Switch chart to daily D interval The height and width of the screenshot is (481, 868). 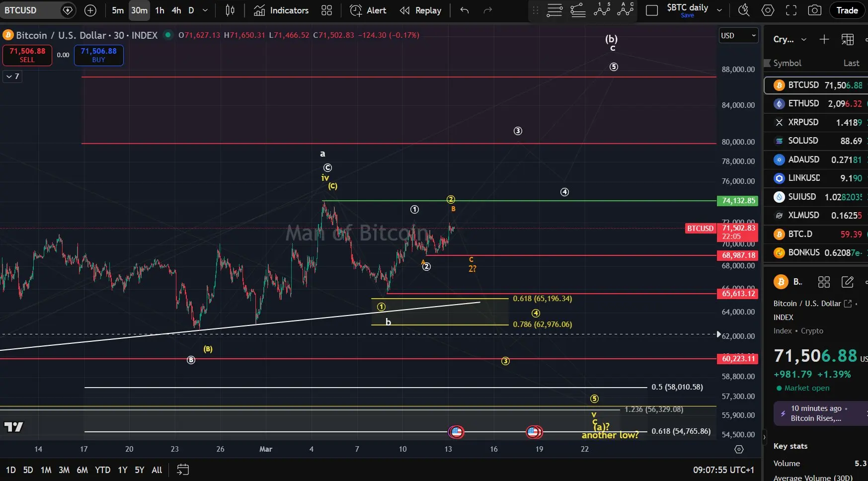[x=191, y=10]
